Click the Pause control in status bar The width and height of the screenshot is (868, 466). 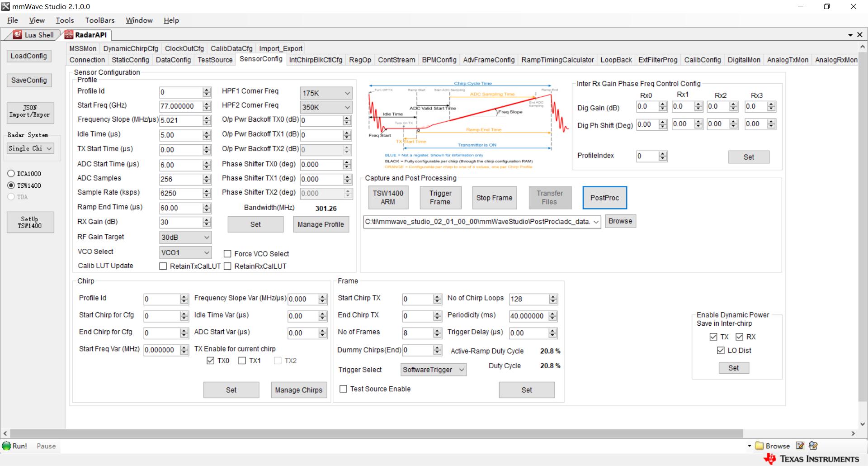(46, 446)
